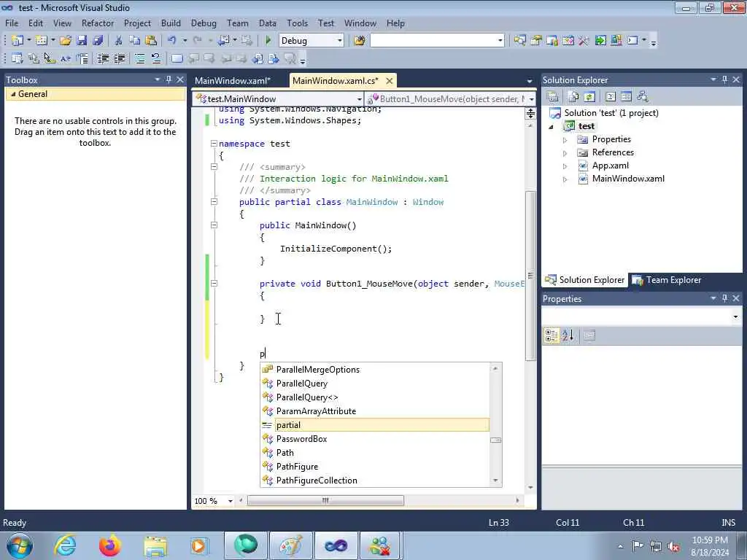Toggle auto-hide pin on Solution Explorer
The height and width of the screenshot is (560, 747).
coord(724,79)
